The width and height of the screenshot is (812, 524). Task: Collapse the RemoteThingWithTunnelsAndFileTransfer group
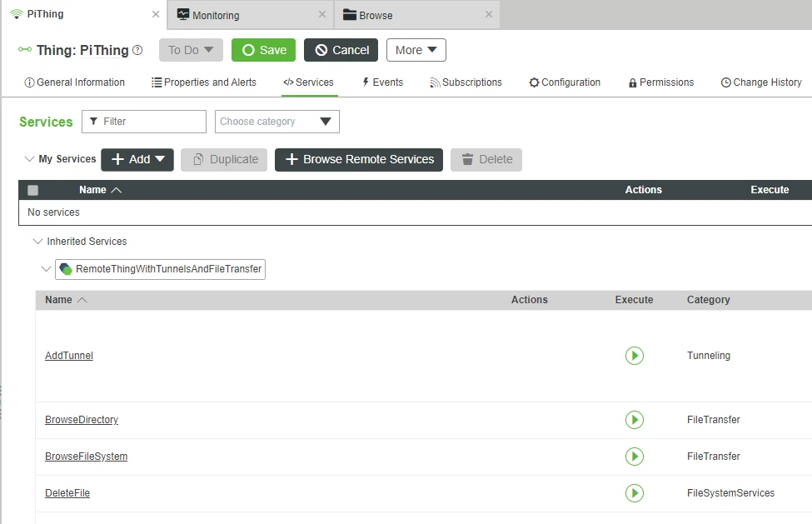point(46,269)
